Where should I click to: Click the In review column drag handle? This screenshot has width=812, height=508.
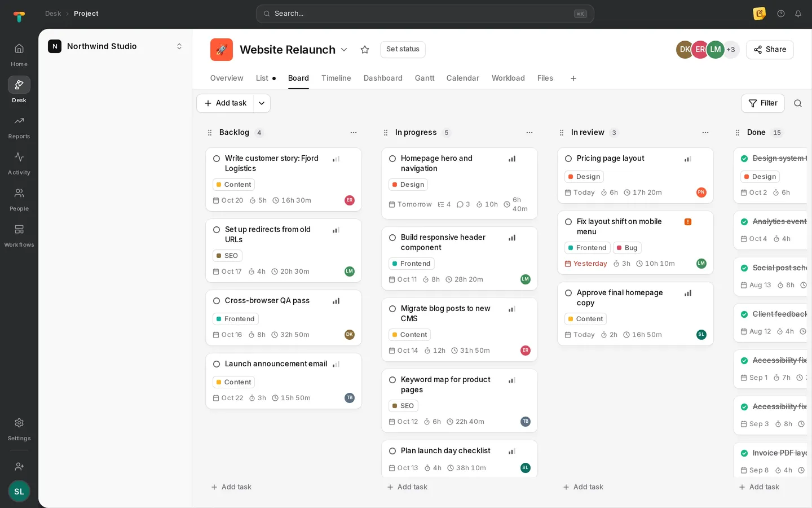point(562,133)
